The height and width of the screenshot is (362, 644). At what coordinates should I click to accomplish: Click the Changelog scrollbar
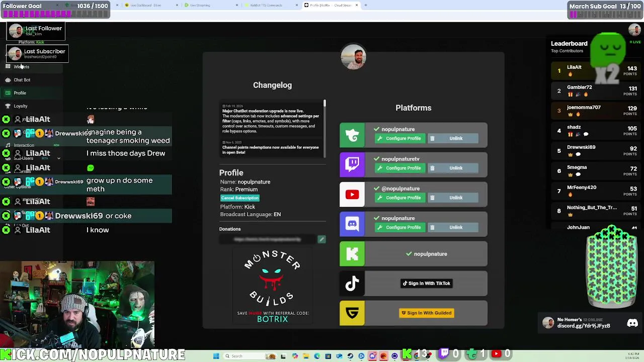(325, 103)
